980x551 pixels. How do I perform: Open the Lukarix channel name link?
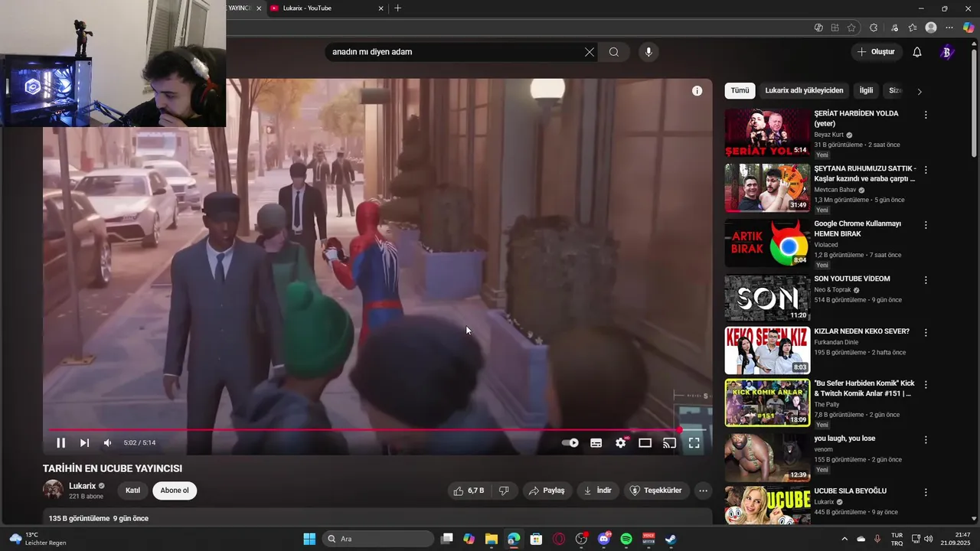coord(83,486)
